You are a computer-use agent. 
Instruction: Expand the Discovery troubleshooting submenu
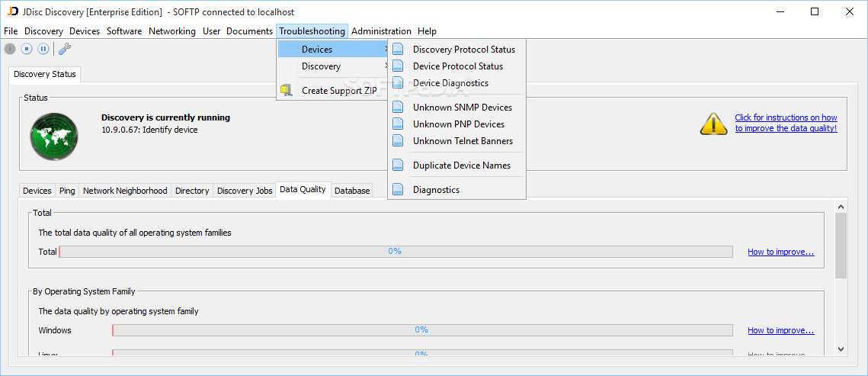pyautogui.click(x=332, y=66)
